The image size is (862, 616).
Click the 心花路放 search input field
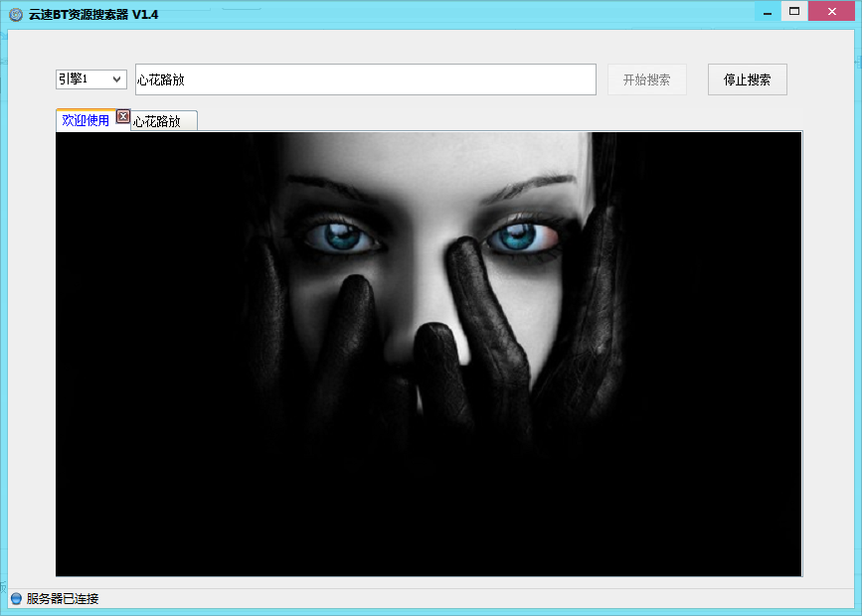[366, 79]
